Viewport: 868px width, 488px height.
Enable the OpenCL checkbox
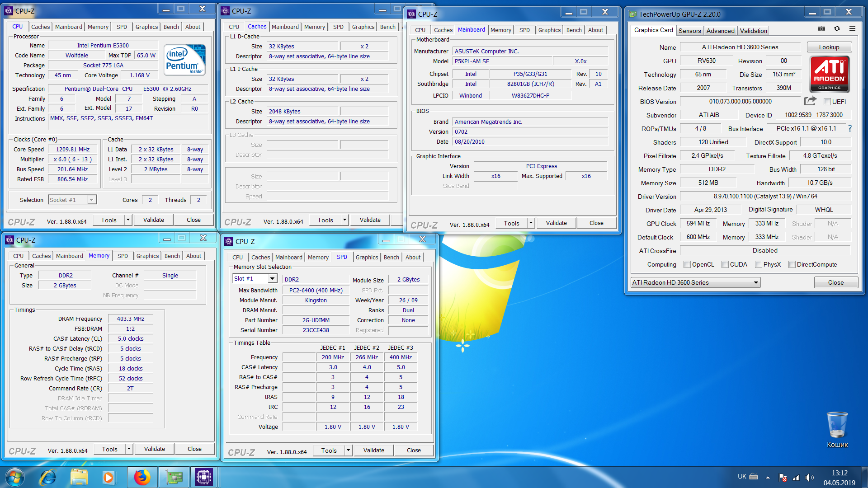(687, 264)
